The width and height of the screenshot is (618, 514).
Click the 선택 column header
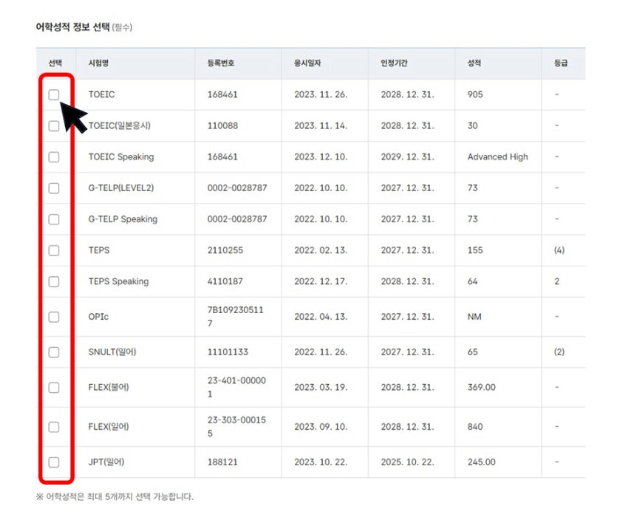(x=55, y=63)
